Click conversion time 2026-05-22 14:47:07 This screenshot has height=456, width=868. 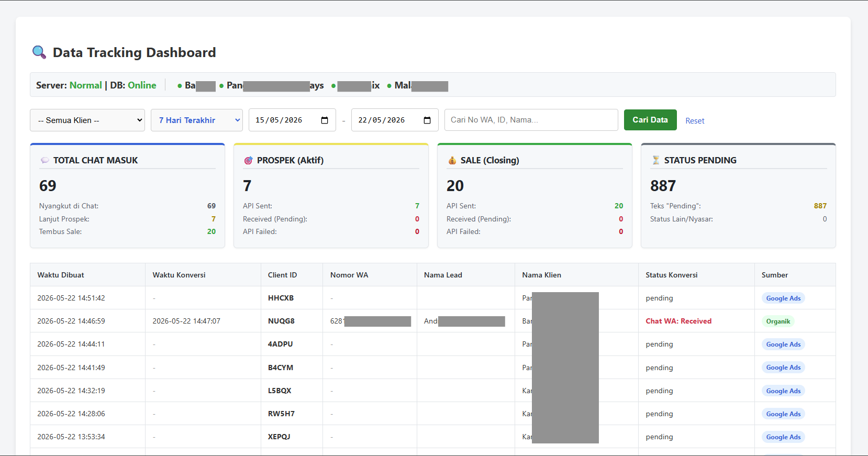tap(186, 321)
